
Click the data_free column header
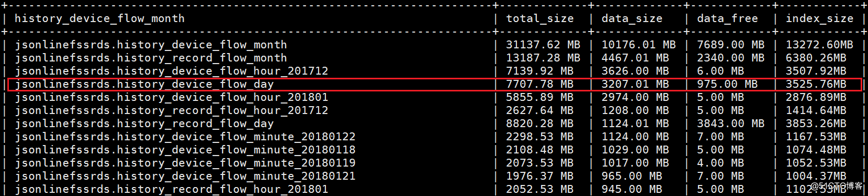(727, 18)
